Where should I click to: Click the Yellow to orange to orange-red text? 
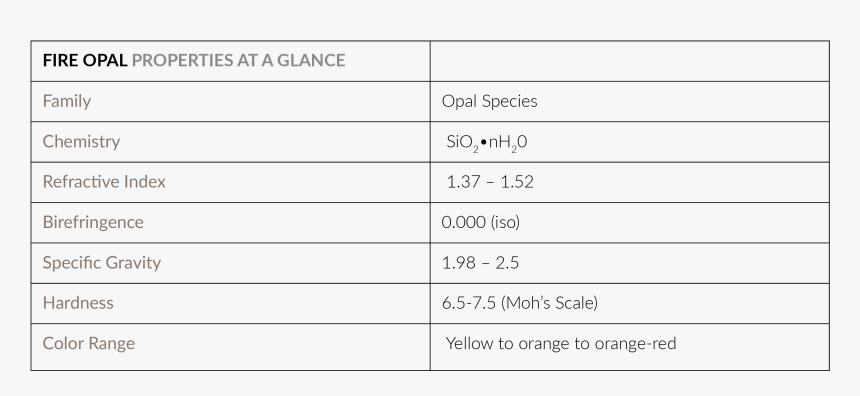pyautogui.click(x=561, y=344)
